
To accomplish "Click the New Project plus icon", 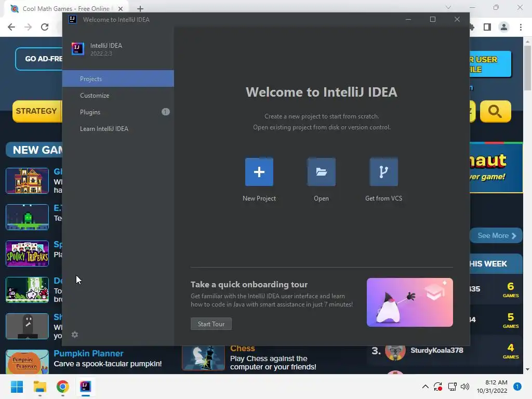I will pos(259,171).
